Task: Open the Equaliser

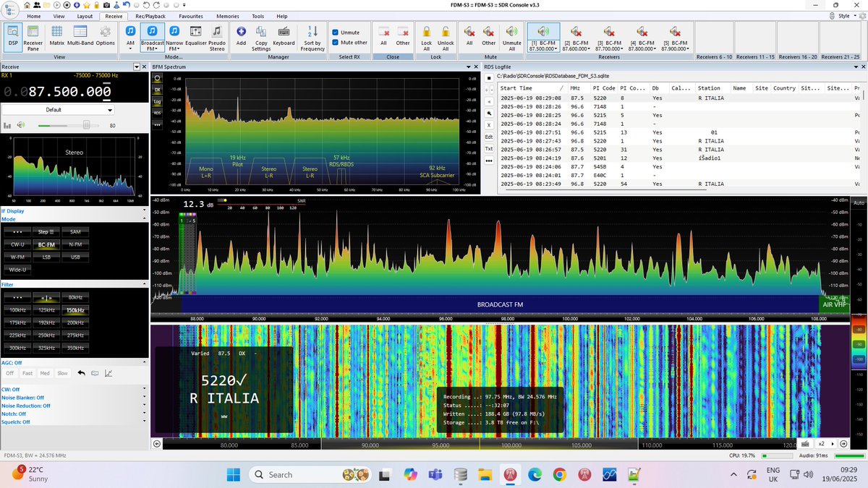Action: pos(196,36)
